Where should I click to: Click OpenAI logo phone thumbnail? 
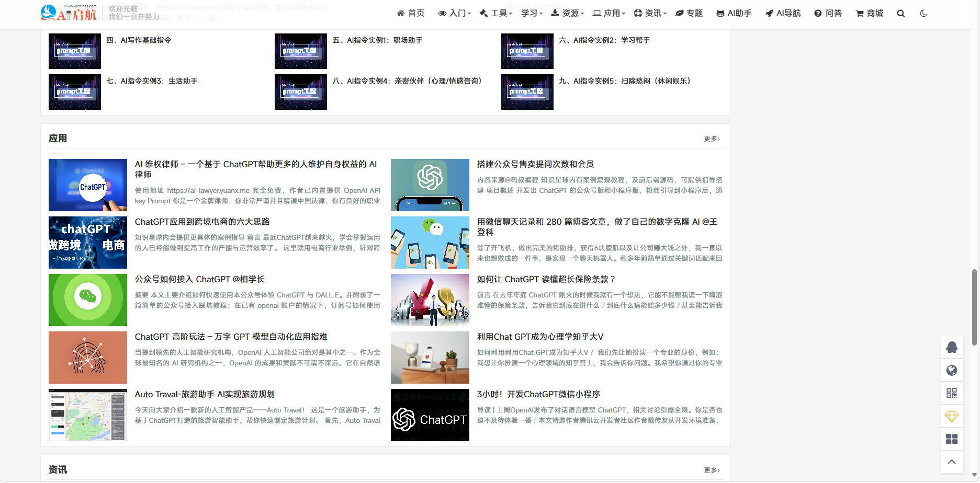(x=430, y=185)
